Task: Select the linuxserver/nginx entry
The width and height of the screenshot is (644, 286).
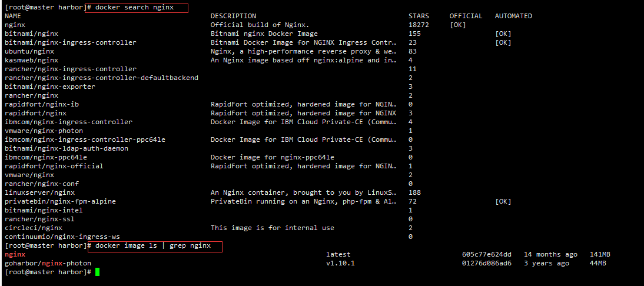Action: [39, 192]
